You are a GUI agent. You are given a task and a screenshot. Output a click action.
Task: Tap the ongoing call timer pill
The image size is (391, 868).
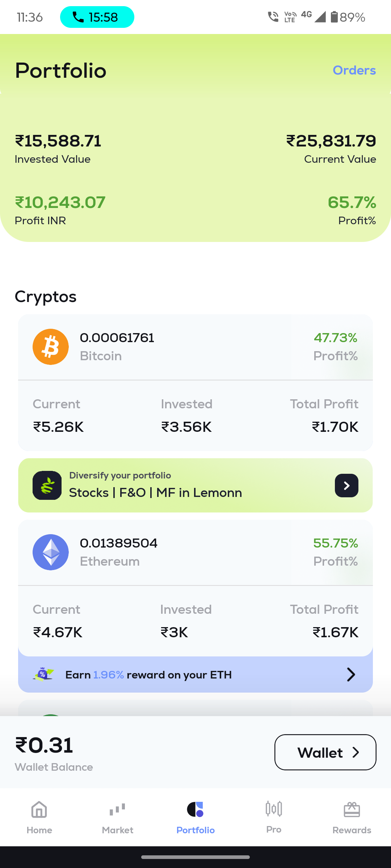[x=97, y=17]
